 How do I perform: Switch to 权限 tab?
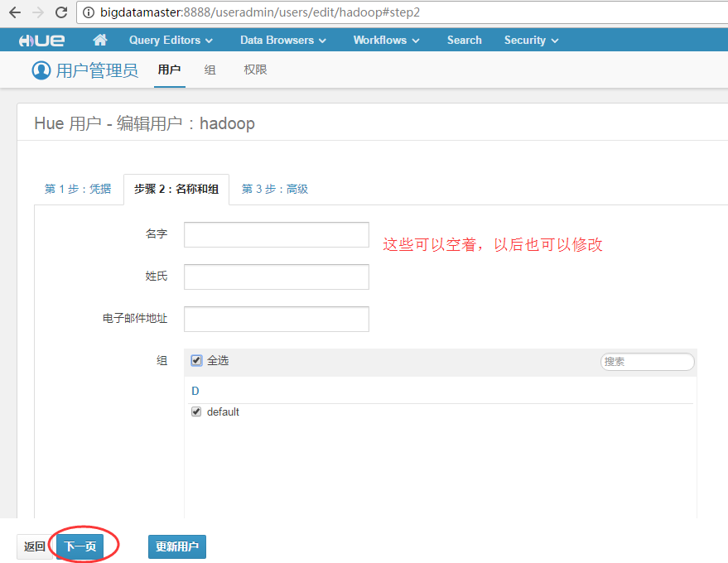click(255, 70)
